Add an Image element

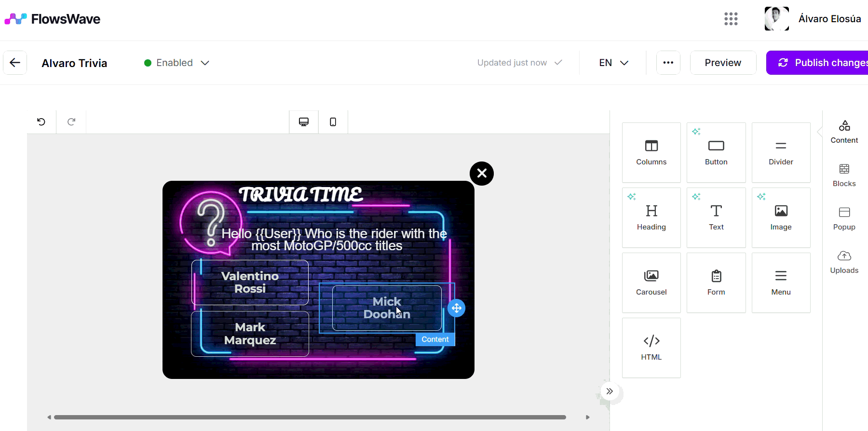(781, 217)
